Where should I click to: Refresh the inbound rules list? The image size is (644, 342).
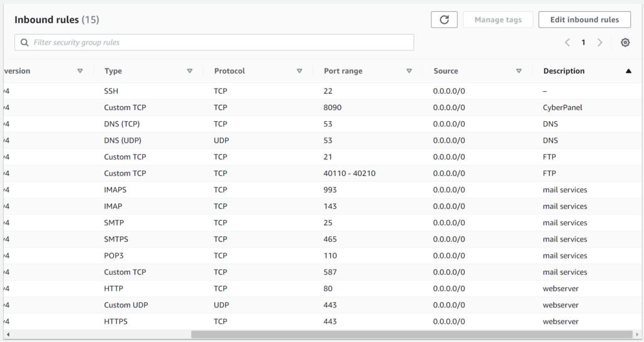pos(444,19)
